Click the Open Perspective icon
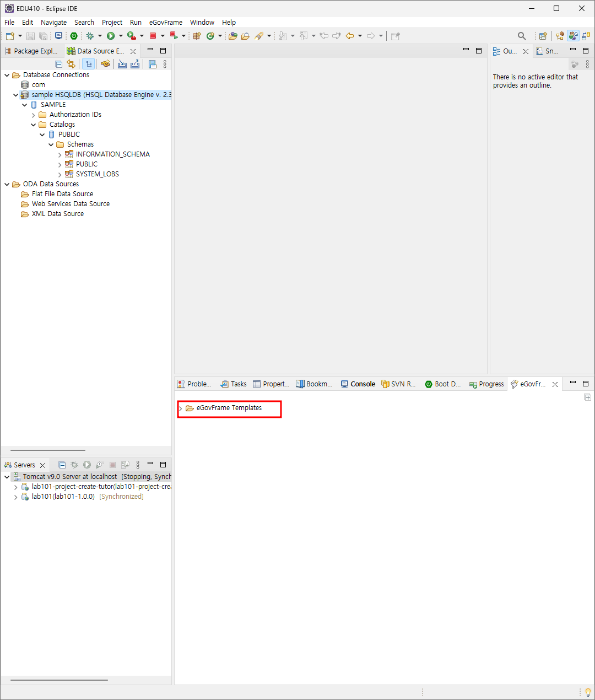595x700 pixels. coord(543,36)
